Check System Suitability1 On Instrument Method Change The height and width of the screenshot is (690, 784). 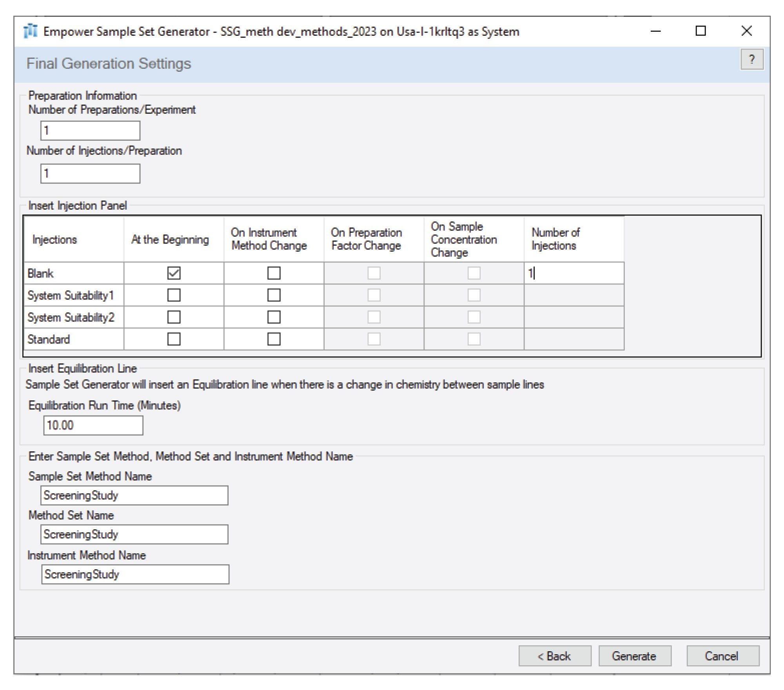coord(274,295)
